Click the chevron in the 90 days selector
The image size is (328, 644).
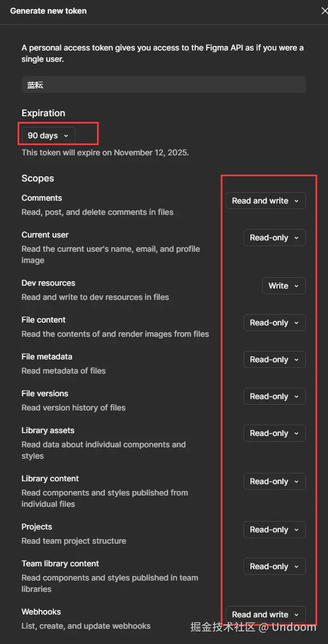point(66,136)
